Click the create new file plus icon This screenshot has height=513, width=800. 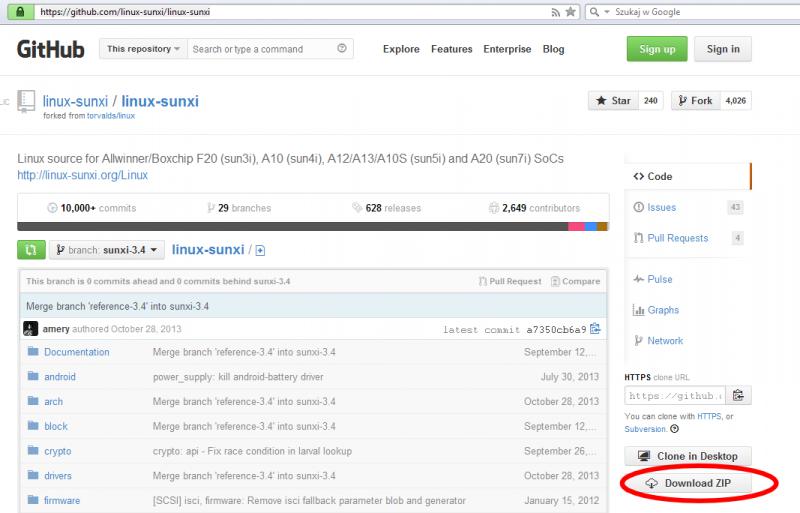pyautogui.click(x=260, y=250)
